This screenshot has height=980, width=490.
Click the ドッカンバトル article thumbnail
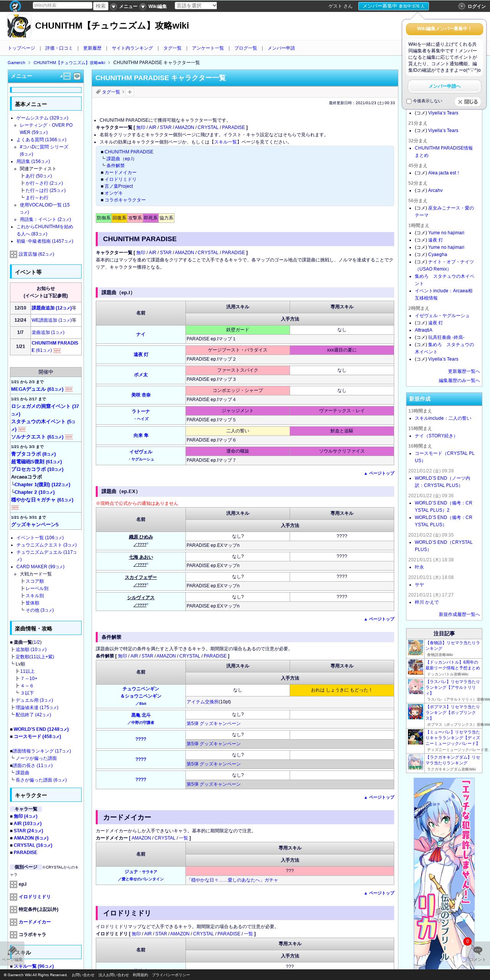point(415,667)
